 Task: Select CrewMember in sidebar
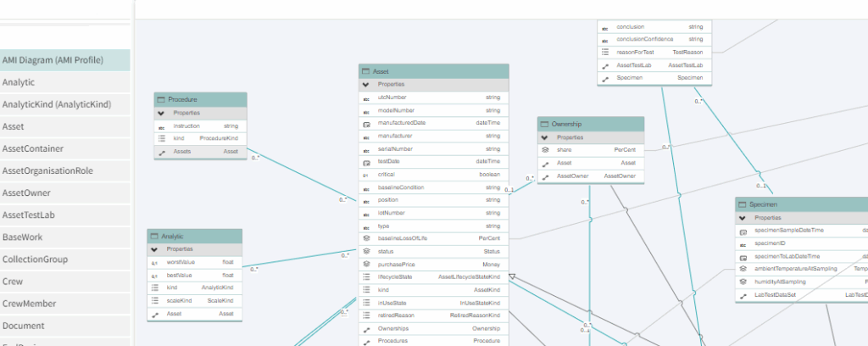coord(64,304)
